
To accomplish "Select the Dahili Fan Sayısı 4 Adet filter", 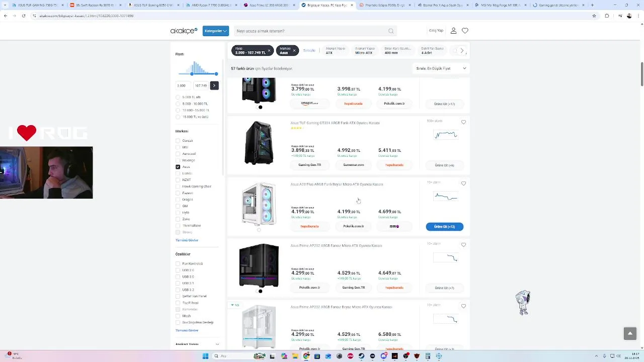I will 432,51.
